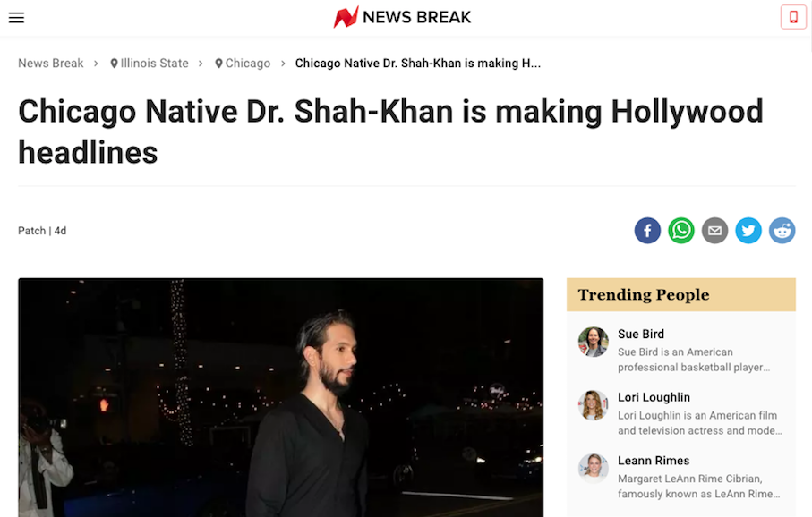The height and width of the screenshot is (517, 812).
Task: Share article on Reddit
Action: (782, 231)
